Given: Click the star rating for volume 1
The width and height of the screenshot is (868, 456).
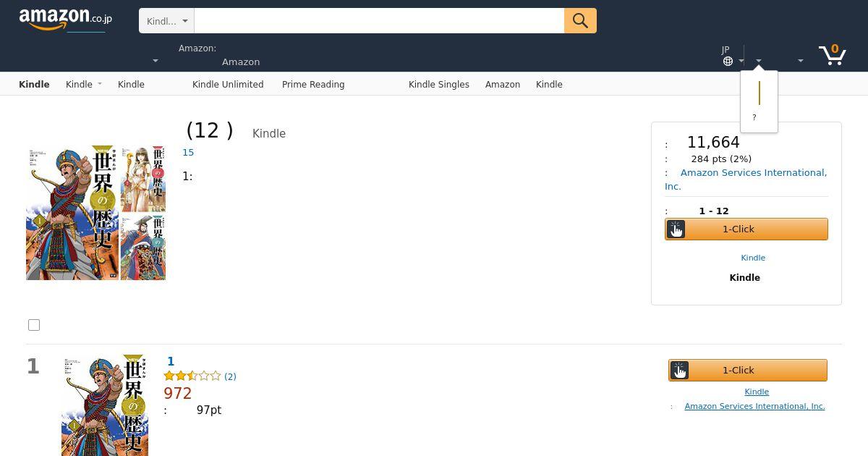Looking at the screenshot, I should click(x=192, y=376).
